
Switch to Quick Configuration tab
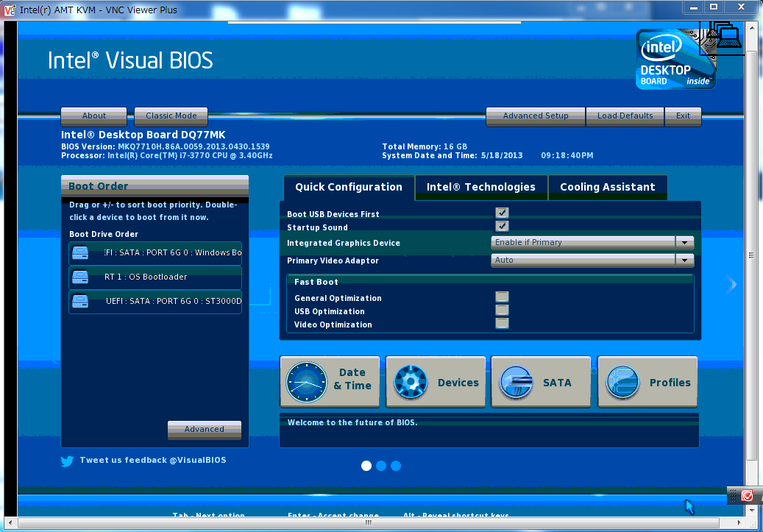349,188
